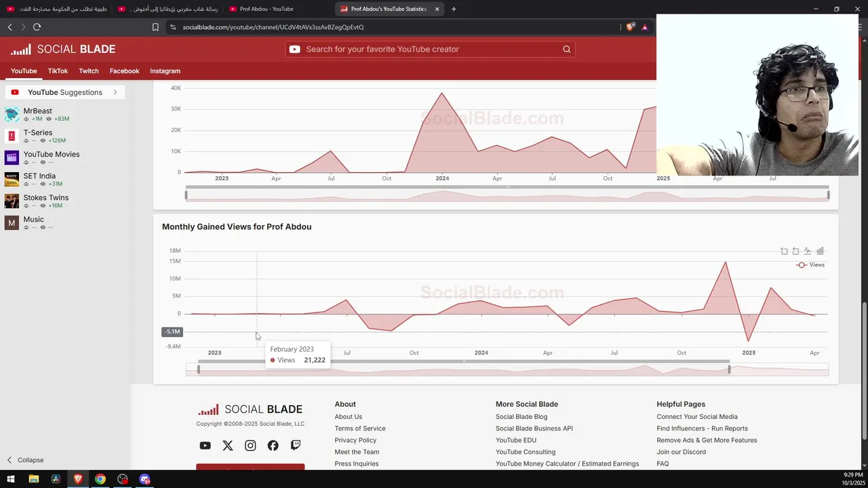The image size is (868, 488).
Task: Open Social Blade Business API link
Action: (534, 428)
